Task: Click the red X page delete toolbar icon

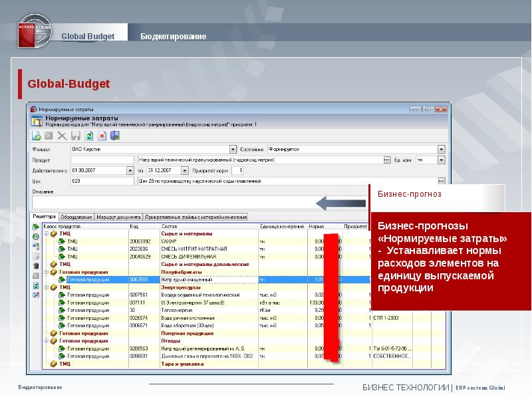Action: 102,136
